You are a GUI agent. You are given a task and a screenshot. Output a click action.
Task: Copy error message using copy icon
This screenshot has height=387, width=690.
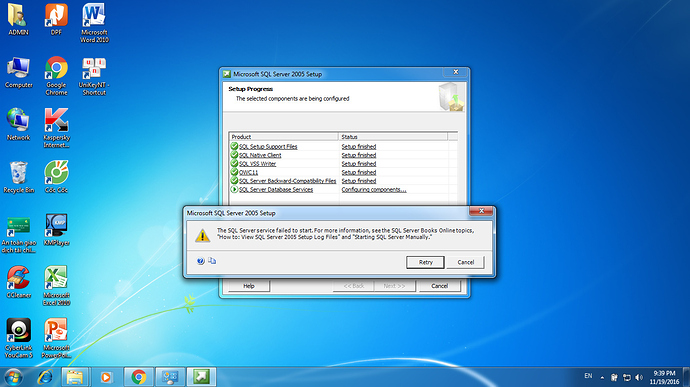coord(212,261)
